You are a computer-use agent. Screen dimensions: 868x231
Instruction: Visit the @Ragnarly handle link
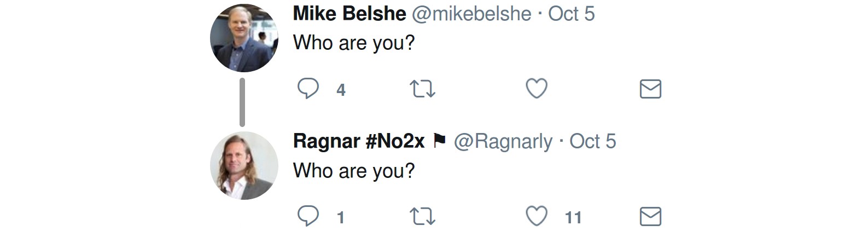(503, 142)
